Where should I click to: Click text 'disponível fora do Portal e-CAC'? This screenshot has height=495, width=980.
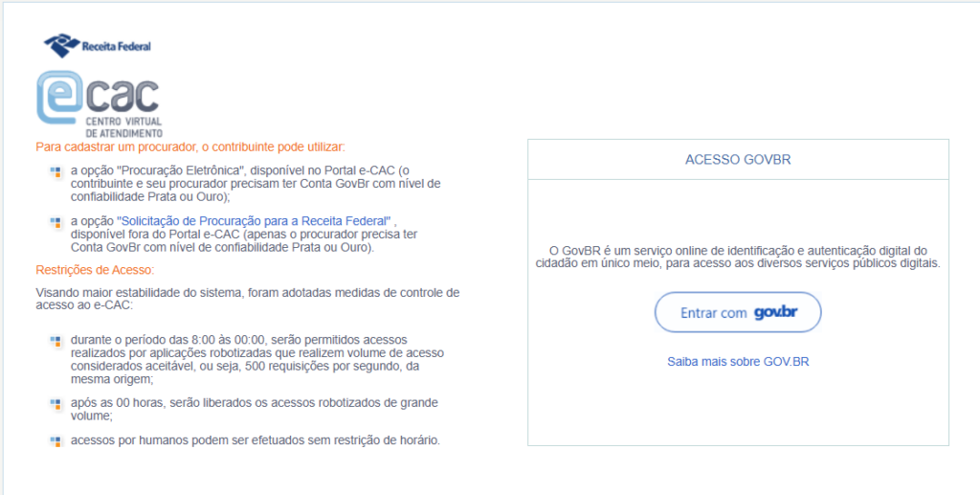(x=154, y=235)
